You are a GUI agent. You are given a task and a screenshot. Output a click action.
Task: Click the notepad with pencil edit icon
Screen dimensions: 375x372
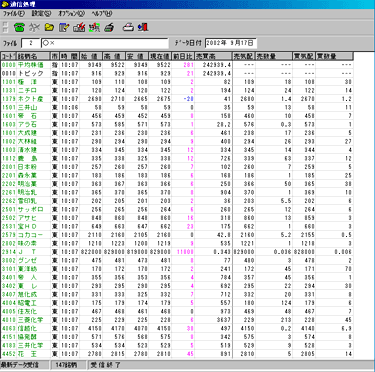point(64,27)
